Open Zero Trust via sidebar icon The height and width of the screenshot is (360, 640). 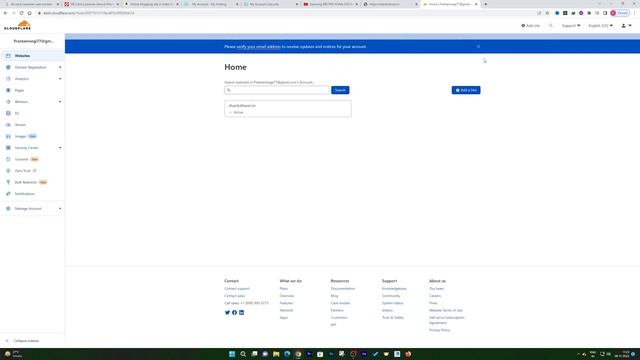coord(8,171)
